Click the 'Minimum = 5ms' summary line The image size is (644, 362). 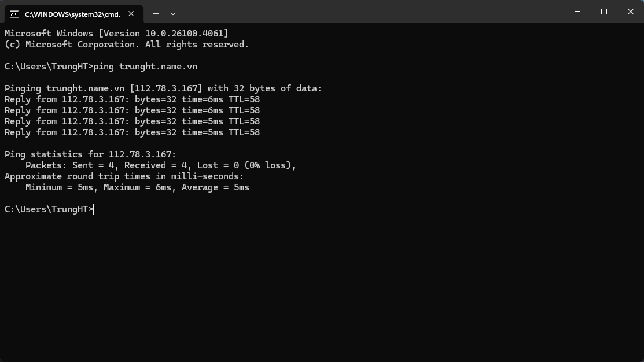tap(137, 187)
